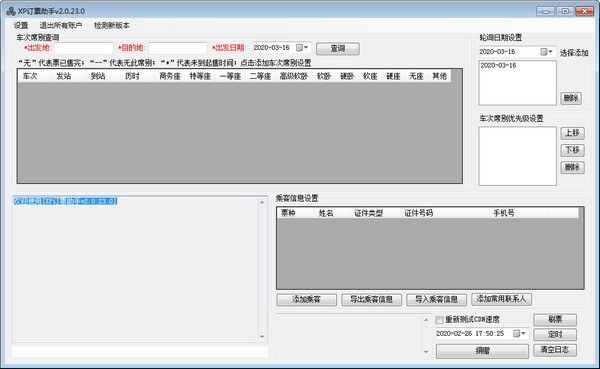The image size is (600, 369).
Task: Focus the 目的地 input field
Action: (x=178, y=48)
